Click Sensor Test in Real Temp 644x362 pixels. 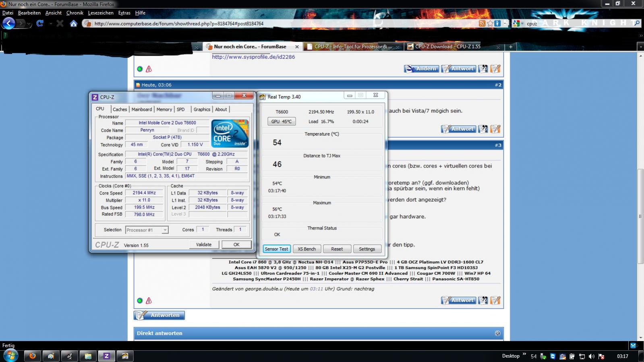click(276, 249)
